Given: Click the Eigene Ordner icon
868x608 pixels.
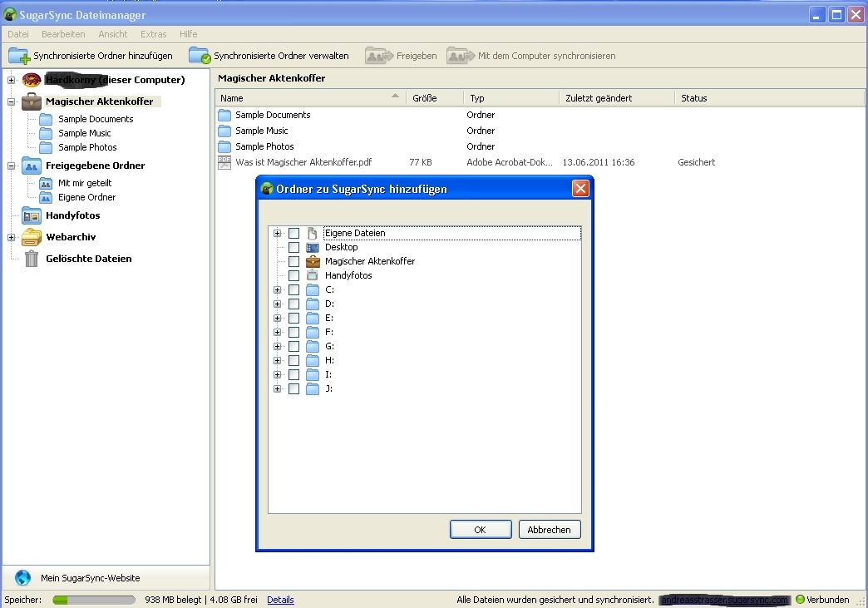Looking at the screenshot, I should click(46, 197).
